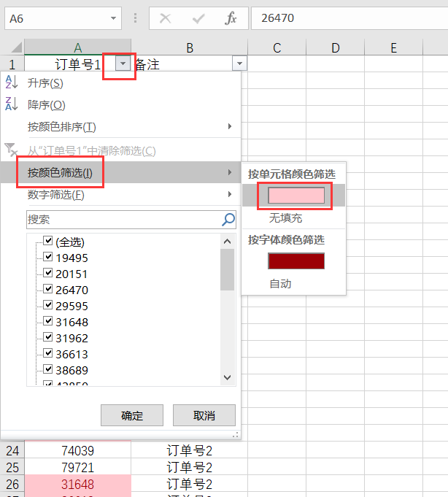This screenshot has width=448, height=497.
Task: Open the 订单号1 filter dropdown button
Action: click(x=123, y=63)
